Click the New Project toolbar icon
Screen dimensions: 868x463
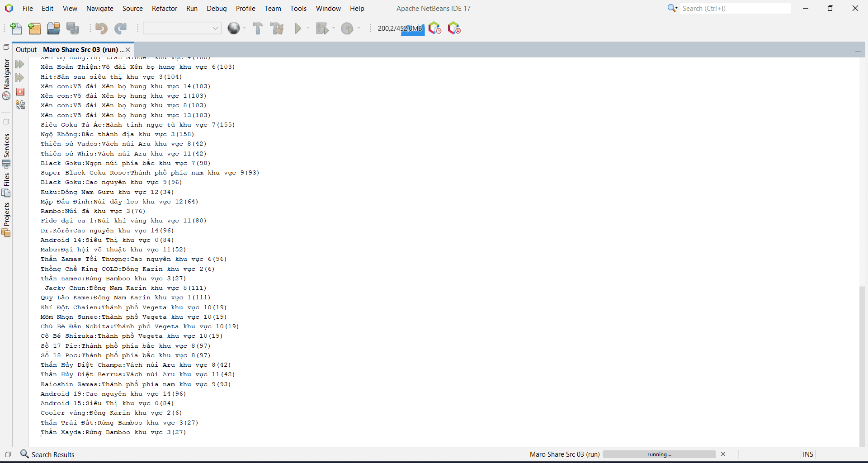[x=34, y=28]
